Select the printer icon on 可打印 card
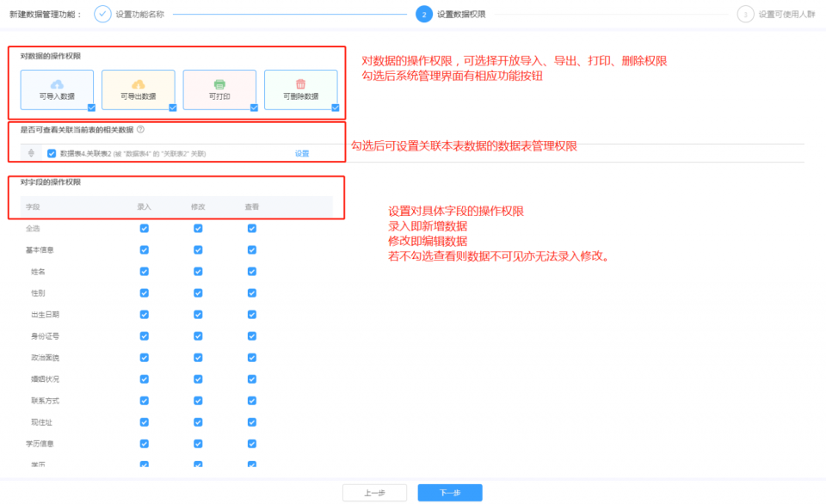826x504 pixels. (219, 84)
